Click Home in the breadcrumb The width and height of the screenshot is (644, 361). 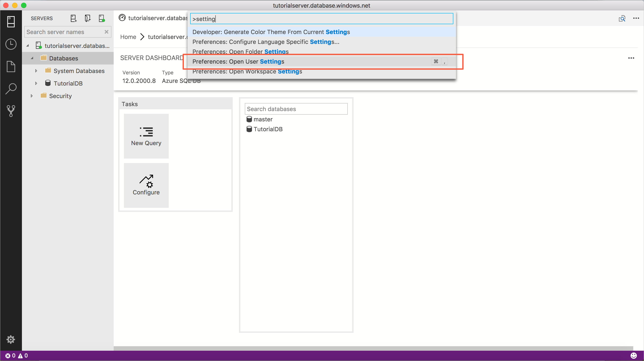tap(128, 37)
